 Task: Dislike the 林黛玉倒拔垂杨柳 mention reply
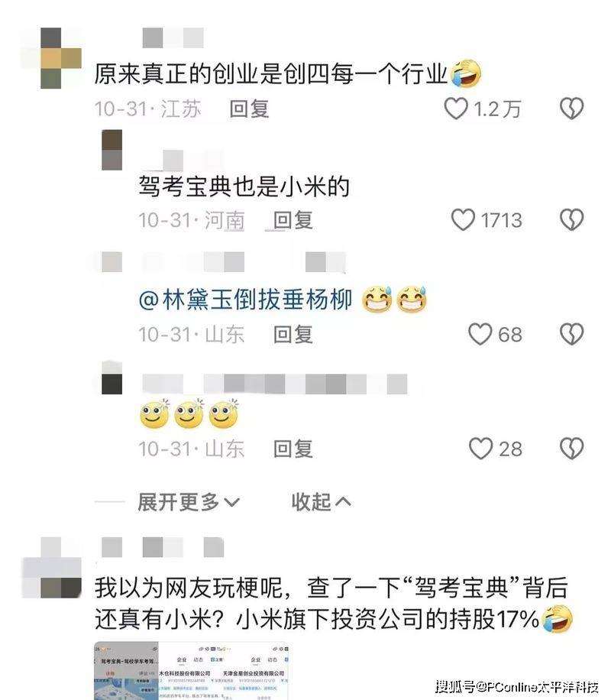pyautogui.click(x=572, y=334)
